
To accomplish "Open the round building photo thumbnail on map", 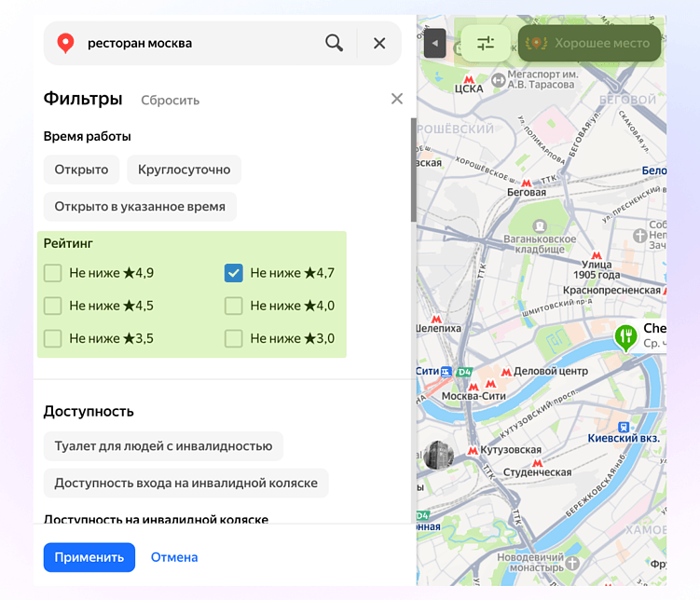I will (439, 455).
